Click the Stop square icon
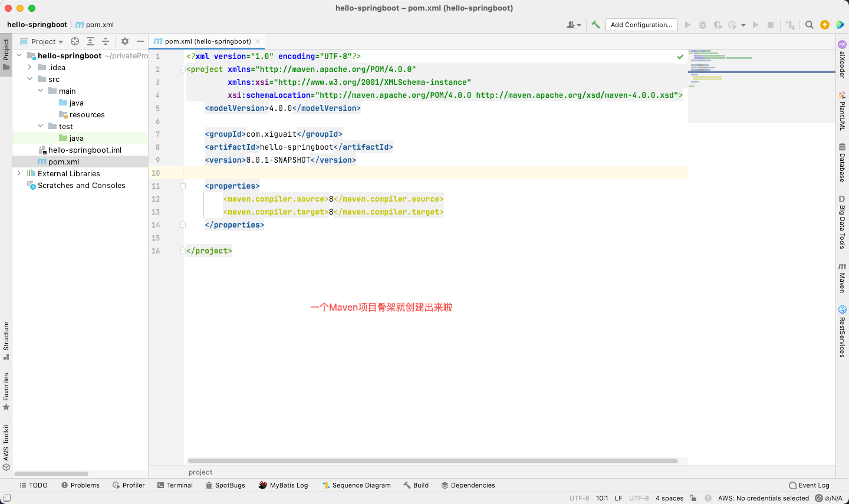This screenshot has height=504, width=849. 771,25
